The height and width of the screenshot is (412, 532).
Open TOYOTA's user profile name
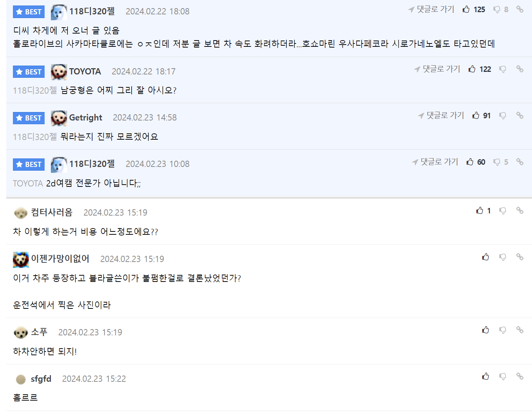point(85,71)
